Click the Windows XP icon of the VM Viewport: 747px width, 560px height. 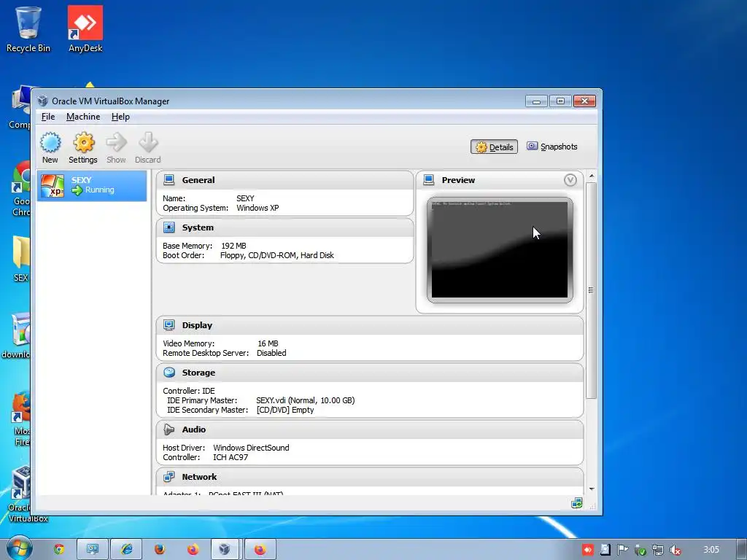[53, 186]
